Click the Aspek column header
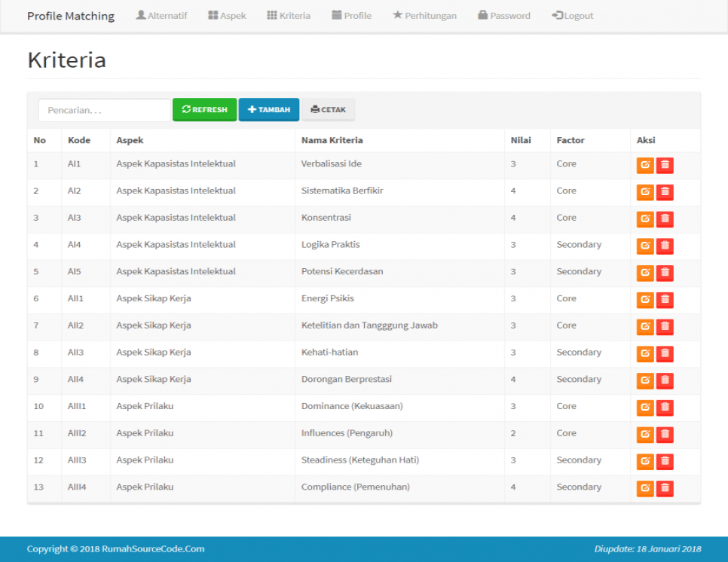 point(130,140)
